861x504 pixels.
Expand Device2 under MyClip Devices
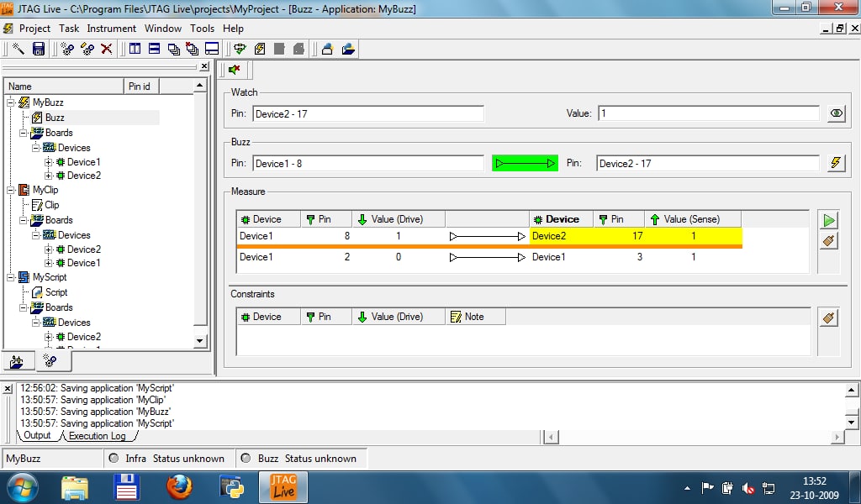pos(48,249)
